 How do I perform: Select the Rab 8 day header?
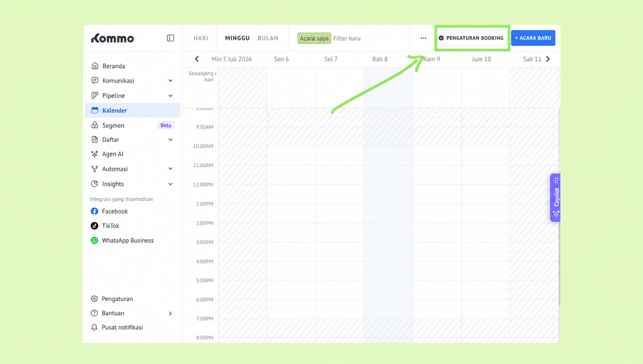[380, 59]
